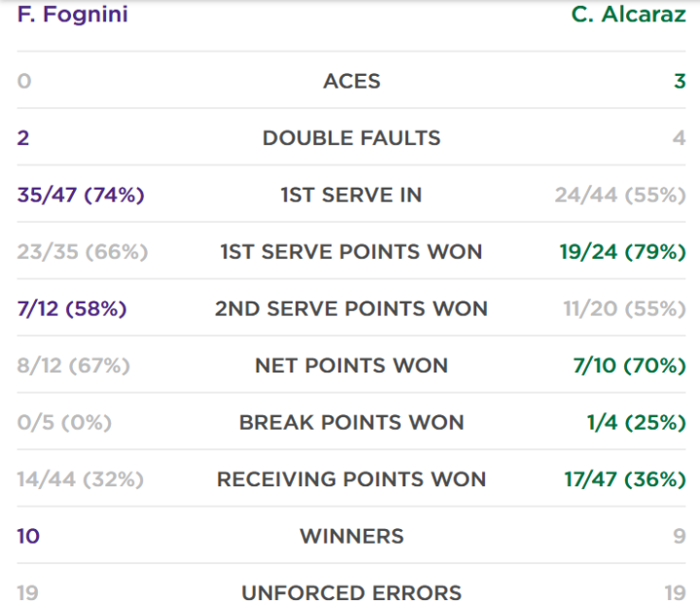Click Alcaraz's aces value 3
Screen dimensions: 700x603
(x=680, y=82)
